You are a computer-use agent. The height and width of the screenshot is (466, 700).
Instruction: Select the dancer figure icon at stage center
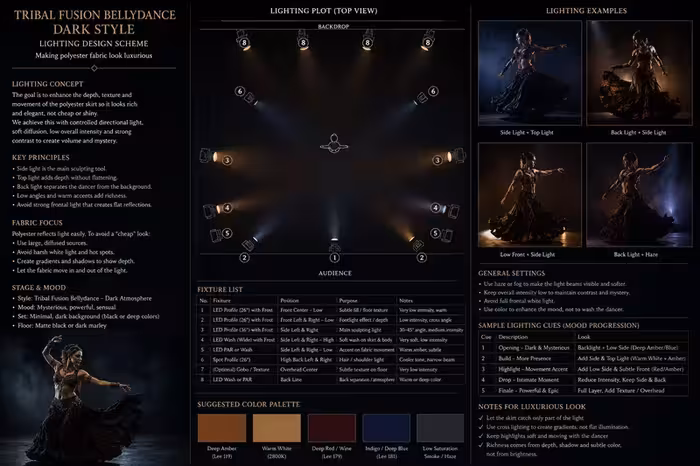click(334, 144)
